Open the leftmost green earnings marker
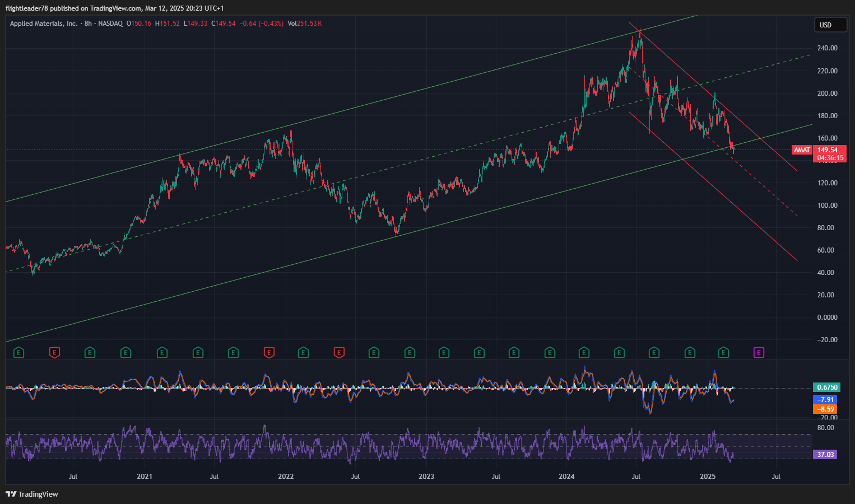This screenshot has height=504, width=855. click(18, 352)
